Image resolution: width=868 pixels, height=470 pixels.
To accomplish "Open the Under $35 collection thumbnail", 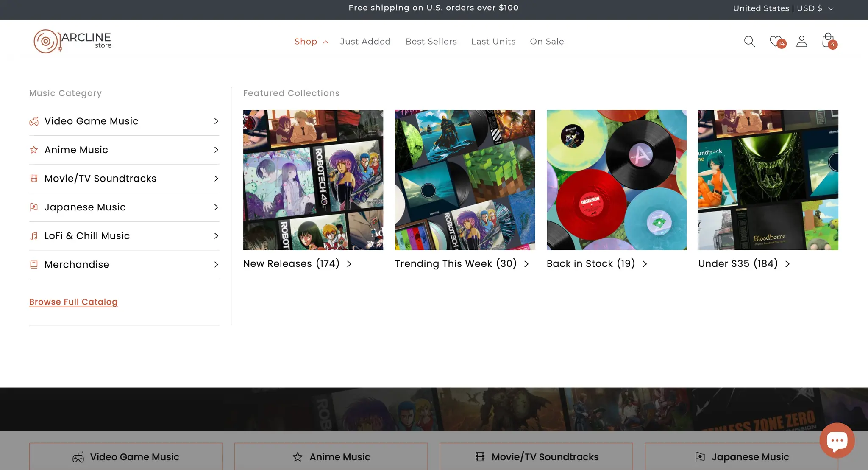I will [768, 180].
